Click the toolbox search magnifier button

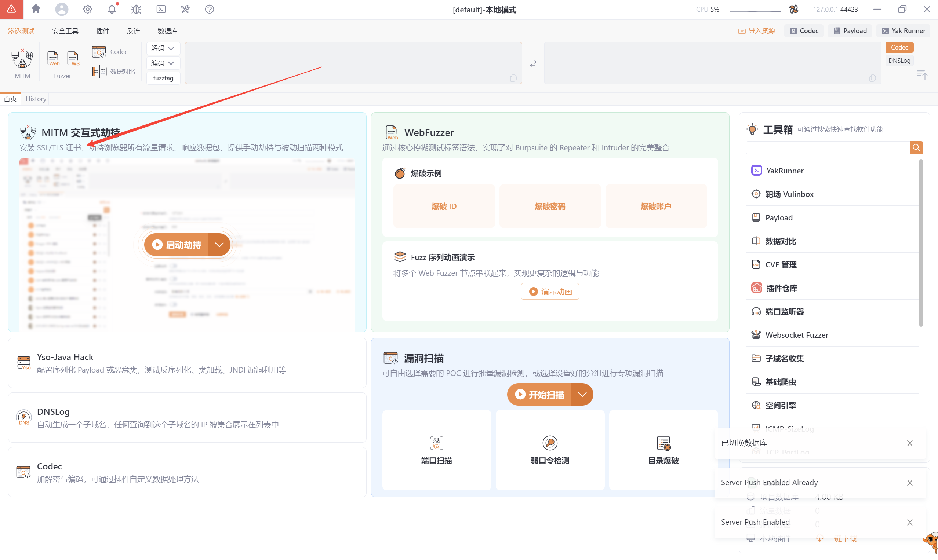coord(916,148)
